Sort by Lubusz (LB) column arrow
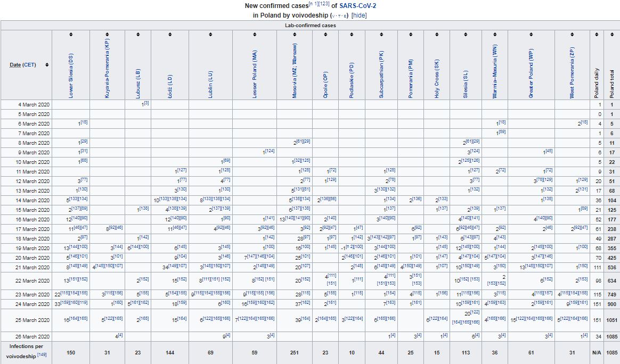620x364 pixels. point(137,35)
